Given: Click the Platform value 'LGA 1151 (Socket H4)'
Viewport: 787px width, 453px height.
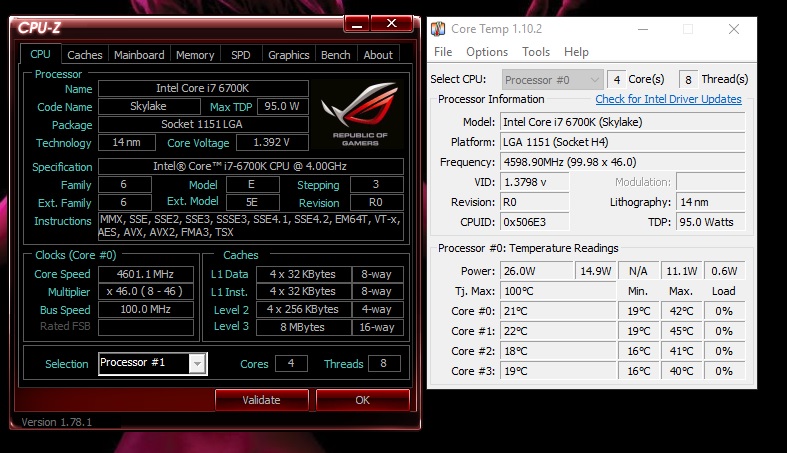Looking at the screenshot, I should 622,142.
